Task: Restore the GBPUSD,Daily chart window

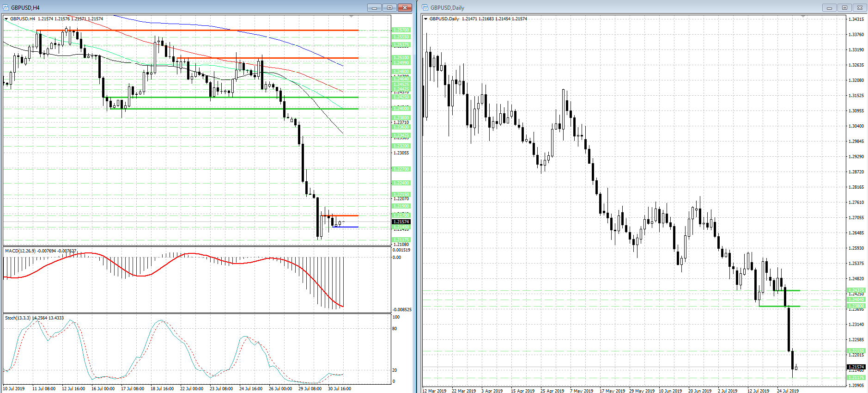Action: click(x=844, y=7)
